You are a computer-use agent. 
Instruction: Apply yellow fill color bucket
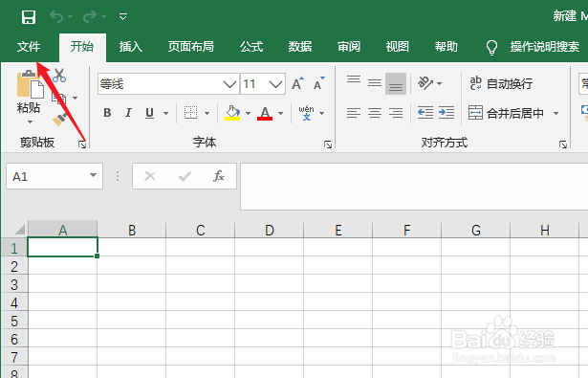point(232,113)
